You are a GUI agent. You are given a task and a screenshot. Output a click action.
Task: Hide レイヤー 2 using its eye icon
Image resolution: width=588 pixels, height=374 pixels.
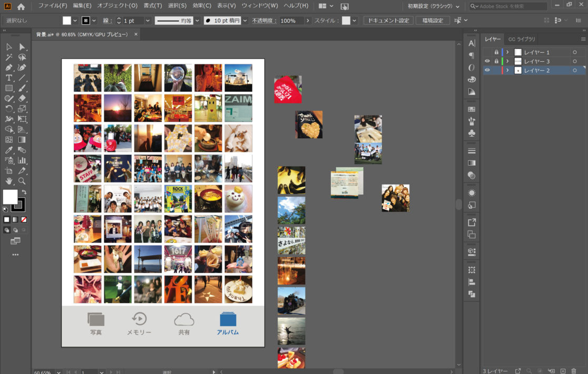click(487, 70)
